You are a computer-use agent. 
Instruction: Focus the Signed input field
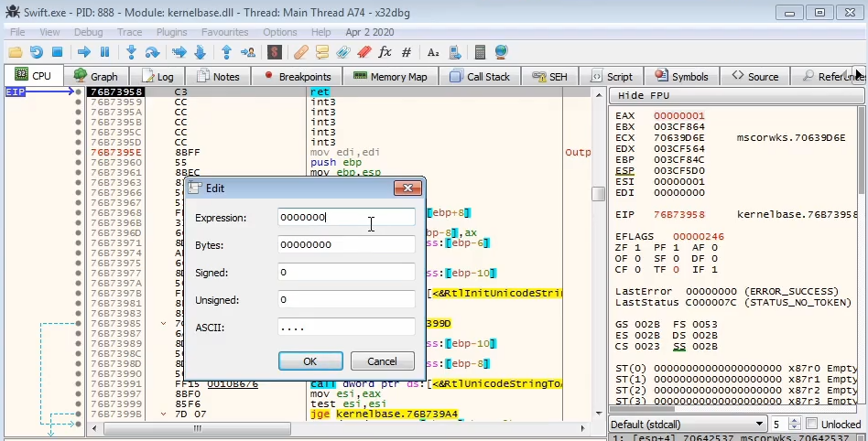[x=346, y=272]
